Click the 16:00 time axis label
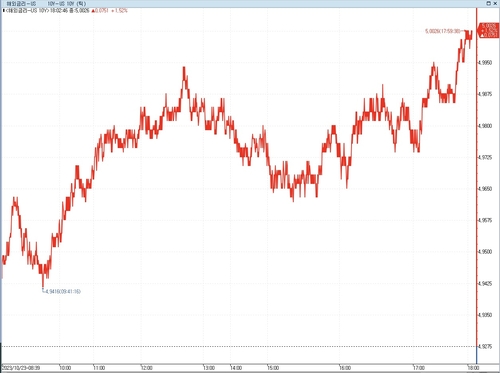The image size is (500, 373). tap(345, 368)
